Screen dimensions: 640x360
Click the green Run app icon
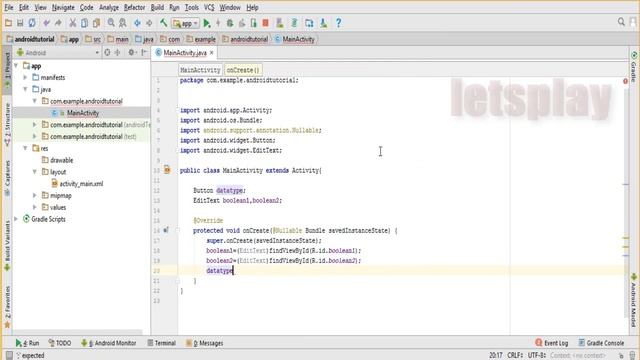[x=207, y=23]
